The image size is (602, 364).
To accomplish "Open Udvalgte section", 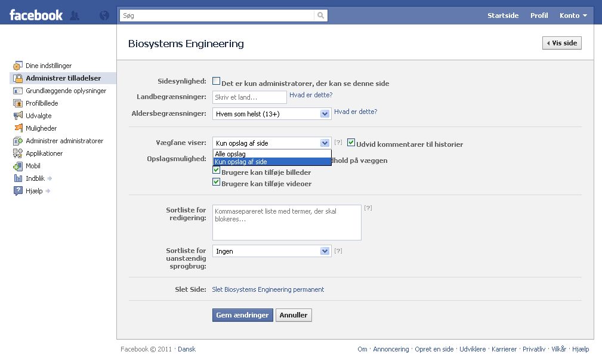I will pos(38,116).
